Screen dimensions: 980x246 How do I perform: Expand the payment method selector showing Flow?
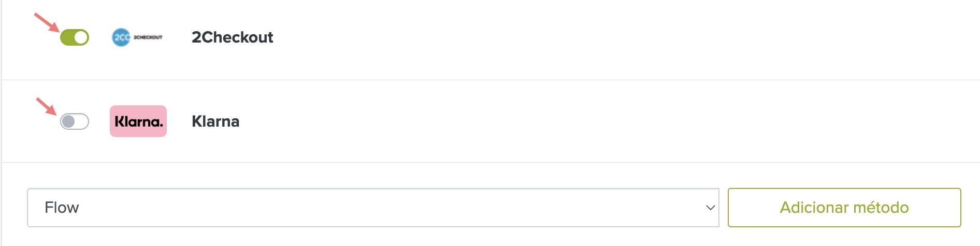click(373, 208)
